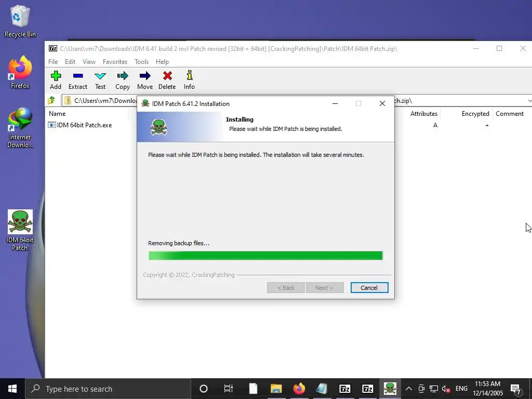Click the taskbar search box
The image size is (532, 399).
[x=108, y=389]
